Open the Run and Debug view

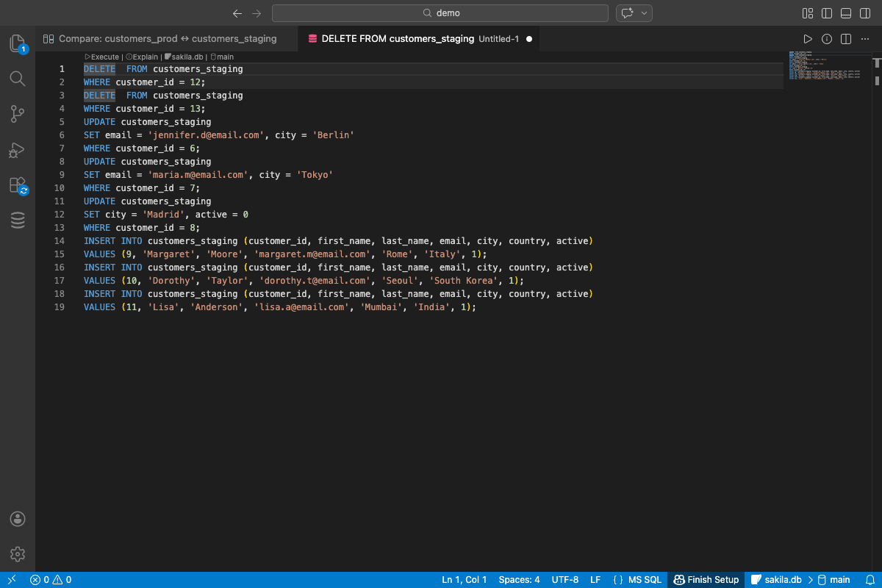pyautogui.click(x=18, y=149)
